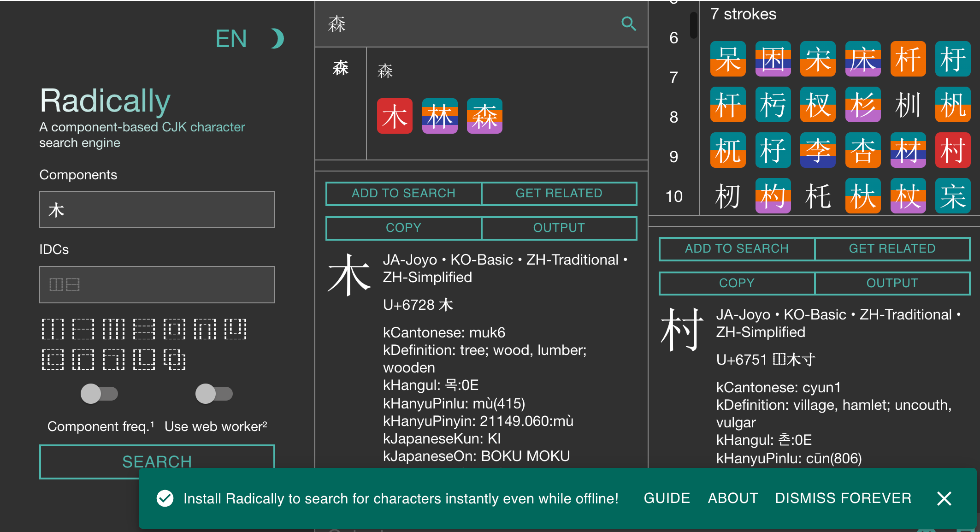Switch to dark mode with the moon icon
Viewport: 980px width, 532px height.
point(277,38)
